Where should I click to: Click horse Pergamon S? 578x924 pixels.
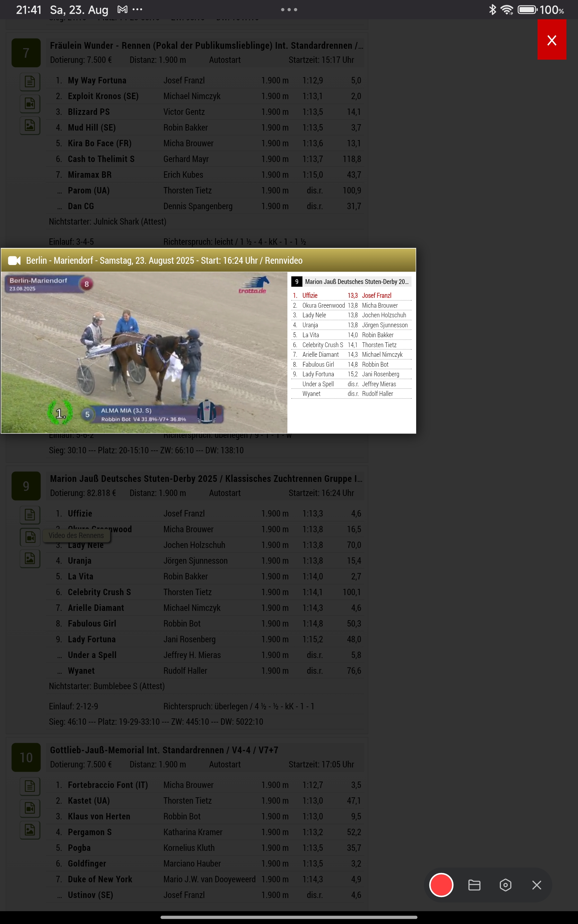coord(90,832)
